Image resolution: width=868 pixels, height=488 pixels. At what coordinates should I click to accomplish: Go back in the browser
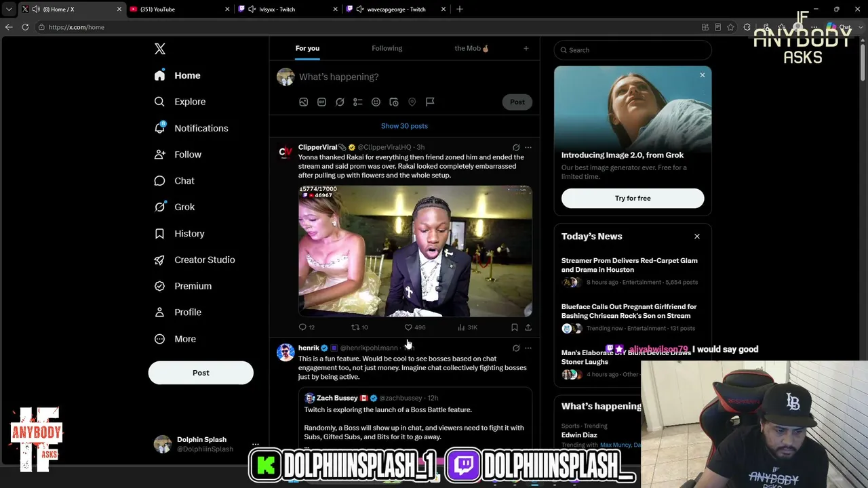(9, 27)
